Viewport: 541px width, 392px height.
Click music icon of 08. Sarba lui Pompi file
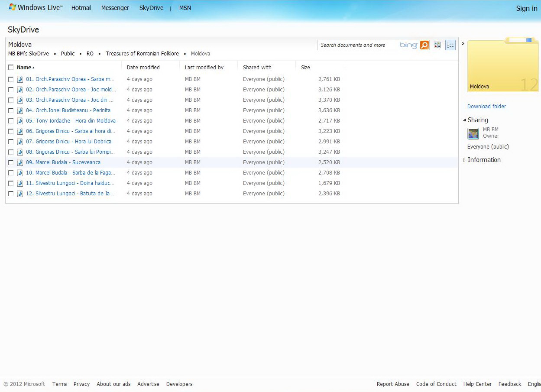[x=20, y=152]
